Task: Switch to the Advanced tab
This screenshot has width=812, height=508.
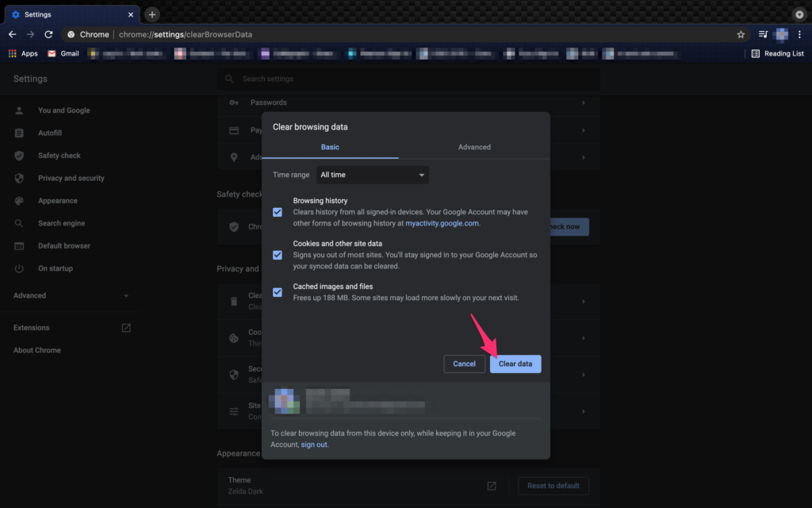Action: click(474, 147)
